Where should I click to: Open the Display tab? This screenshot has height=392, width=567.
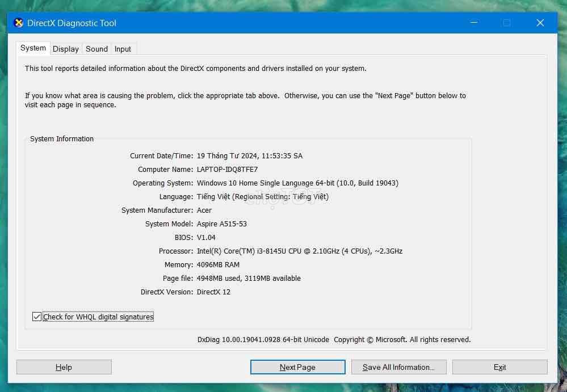tap(65, 49)
